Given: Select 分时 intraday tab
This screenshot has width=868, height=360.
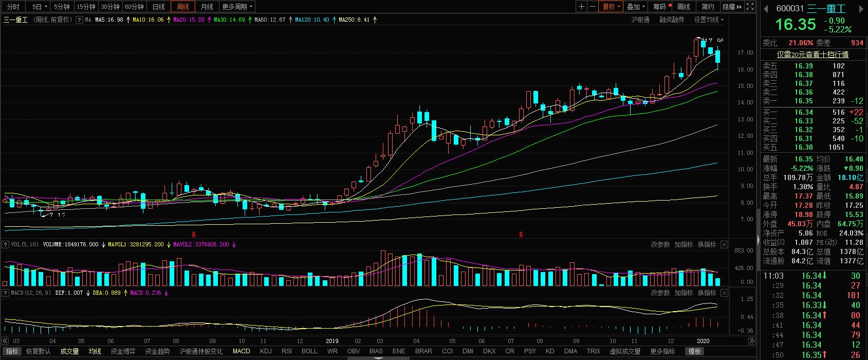Looking at the screenshot, I should (x=13, y=7).
